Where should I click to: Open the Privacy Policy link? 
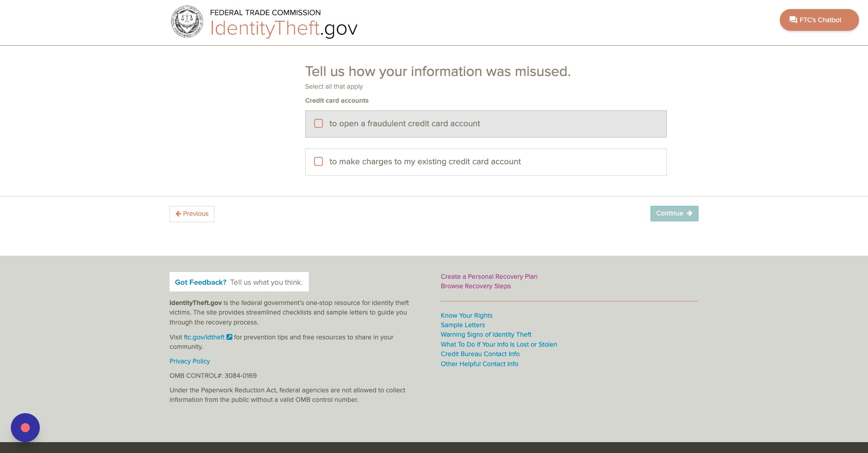click(x=189, y=361)
